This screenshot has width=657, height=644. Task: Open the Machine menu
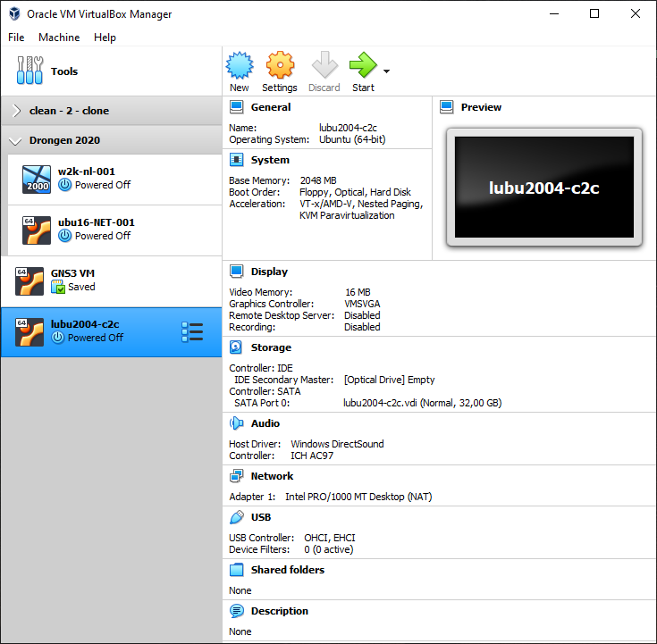pyautogui.click(x=59, y=38)
